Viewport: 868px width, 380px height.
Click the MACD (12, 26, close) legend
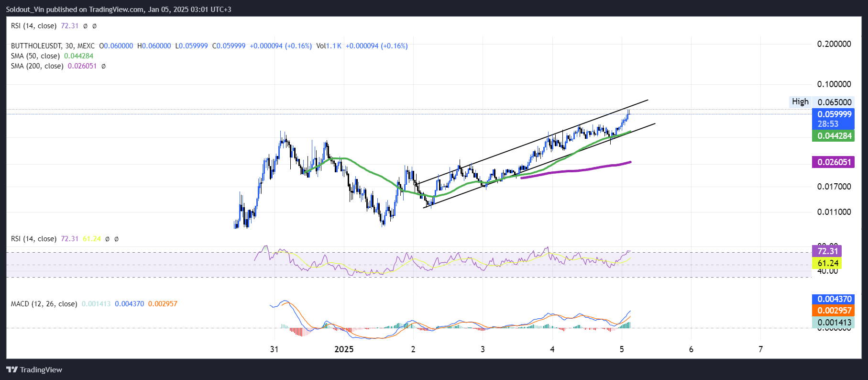[x=44, y=304]
